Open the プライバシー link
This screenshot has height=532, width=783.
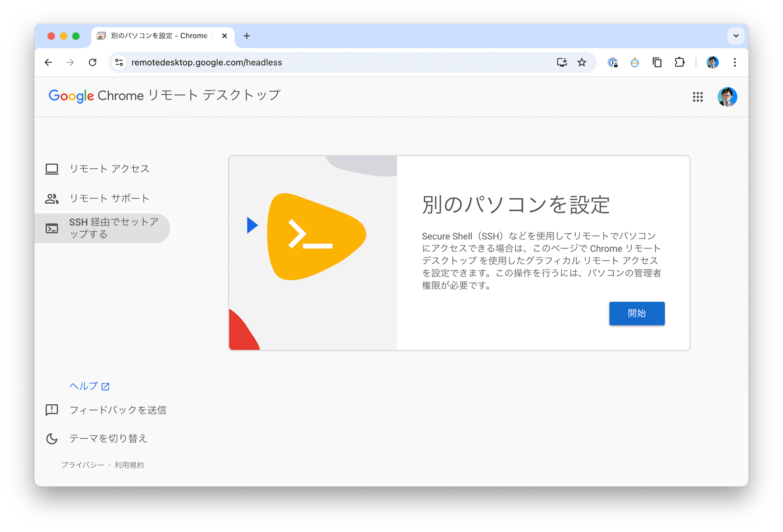pos(83,465)
